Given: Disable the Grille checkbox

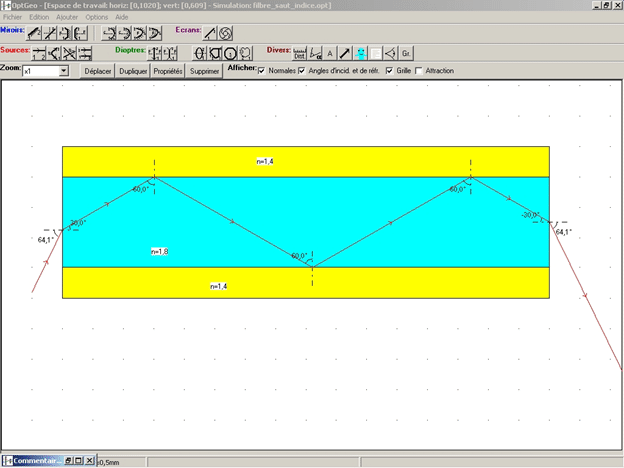Looking at the screenshot, I should [389, 71].
